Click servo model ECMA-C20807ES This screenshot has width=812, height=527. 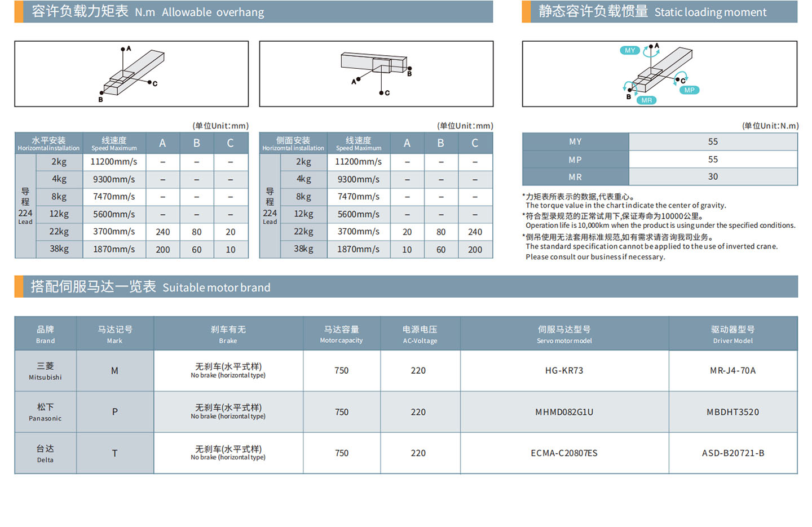564,453
